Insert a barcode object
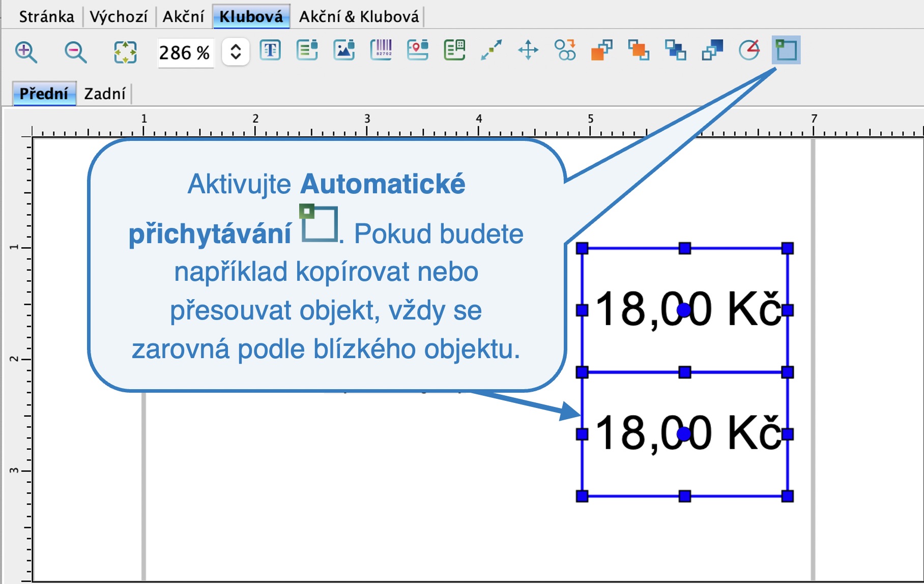Viewport: 924px width, 584px height. click(381, 50)
